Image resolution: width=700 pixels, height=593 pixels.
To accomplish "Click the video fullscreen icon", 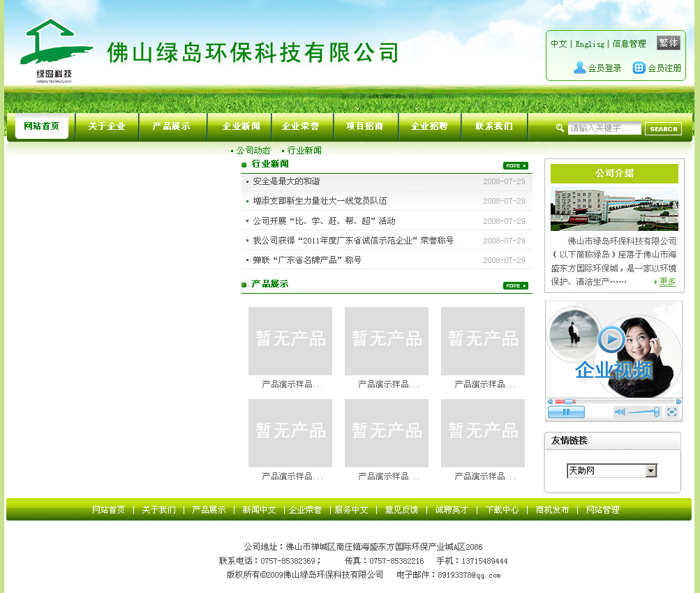I will [671, 412].
